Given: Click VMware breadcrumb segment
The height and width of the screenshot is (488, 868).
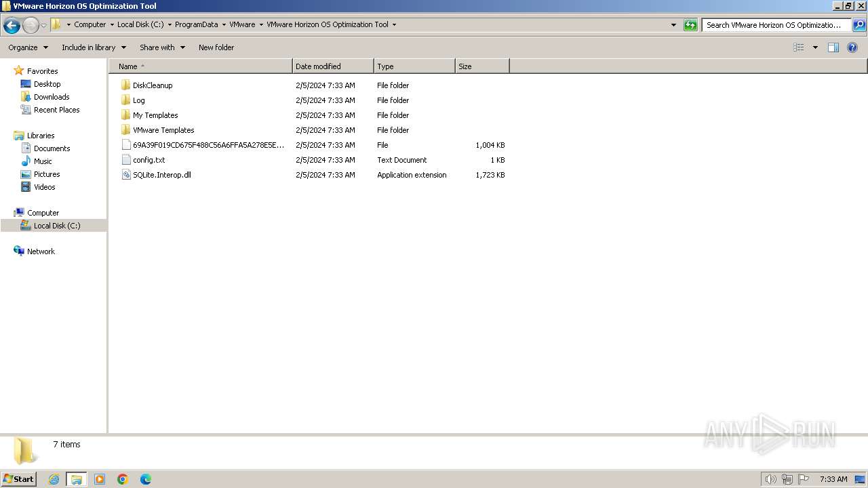Looking at the screenshot, I should coord(242,24).
